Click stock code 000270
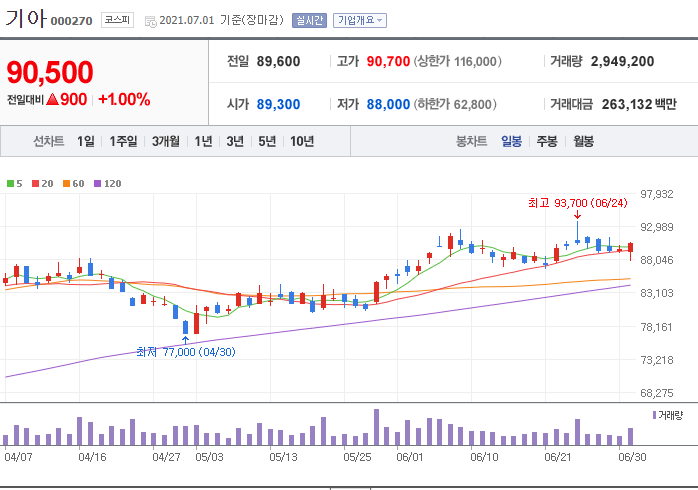Screen dimensions: 698x490 pos(72,21)
